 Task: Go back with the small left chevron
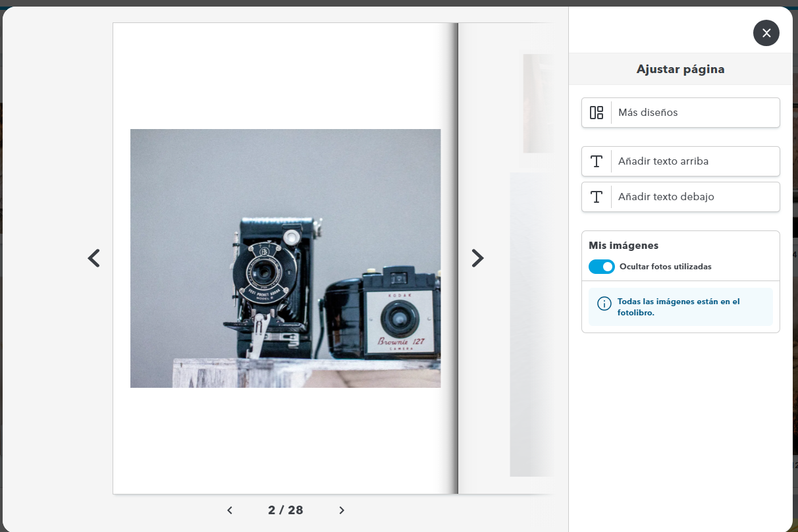click(230, 510)
